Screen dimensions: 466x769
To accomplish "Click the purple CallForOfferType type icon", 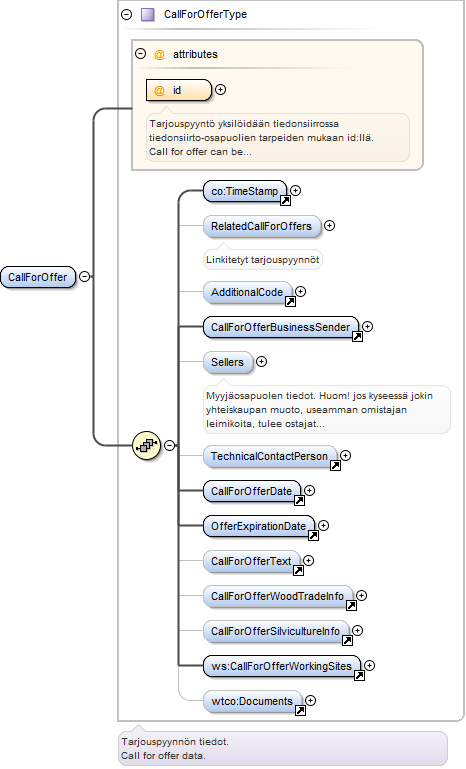I will click(x=148, y=15).
